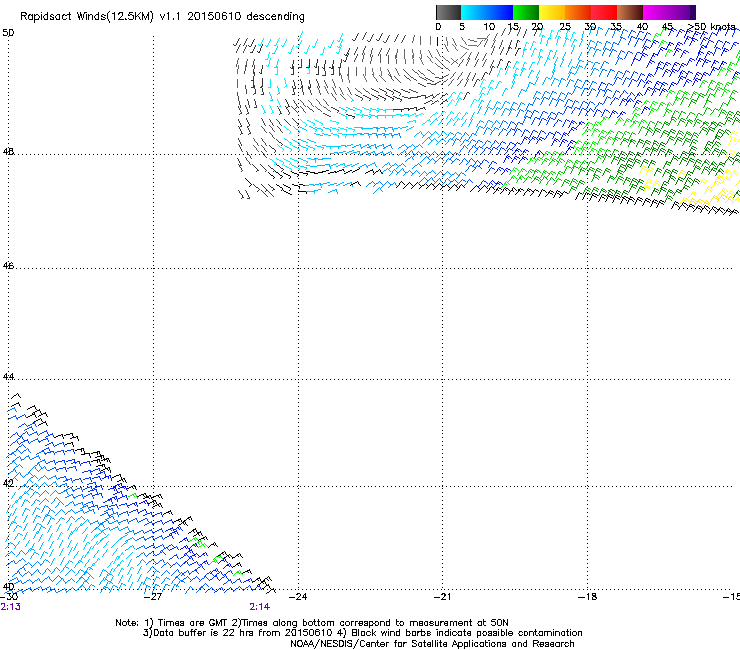Click the NOAA/NESDIS credit line
Image resolution: width=740 pixels, height=650 pixels.
(432, 644)
